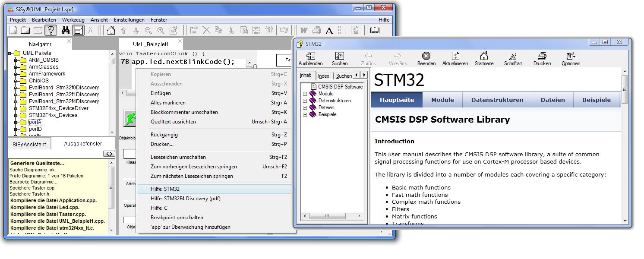
Task: Click the binoculars search icon
Action: 66,30
